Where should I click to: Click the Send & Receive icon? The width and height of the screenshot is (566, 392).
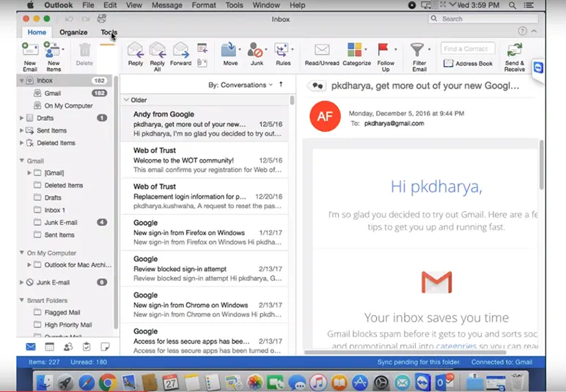[515, 50]
